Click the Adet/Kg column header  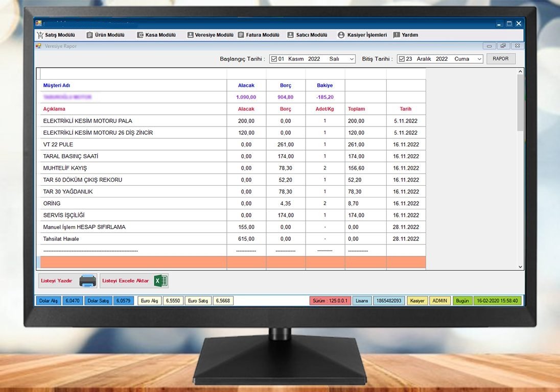[324, 109]
